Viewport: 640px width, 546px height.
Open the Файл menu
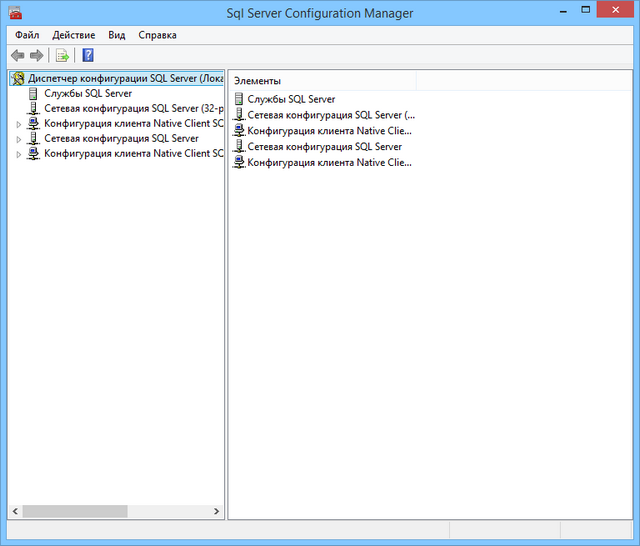[27, 35]
